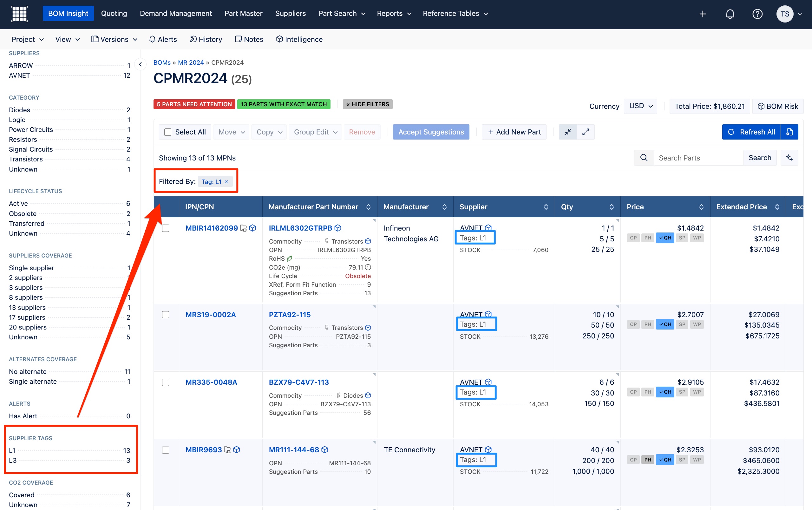Click cube icon beside IRLML6302GTRPB
This screenshot has width=812, height=510.
[338, 228]
